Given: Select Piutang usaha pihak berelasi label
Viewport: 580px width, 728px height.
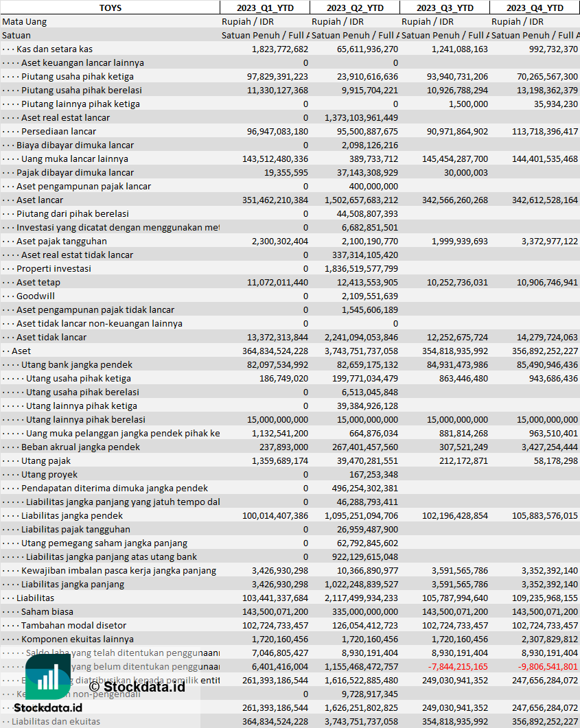Looking at the screenshot, I should pyautogui.click(x=82, y=90).
